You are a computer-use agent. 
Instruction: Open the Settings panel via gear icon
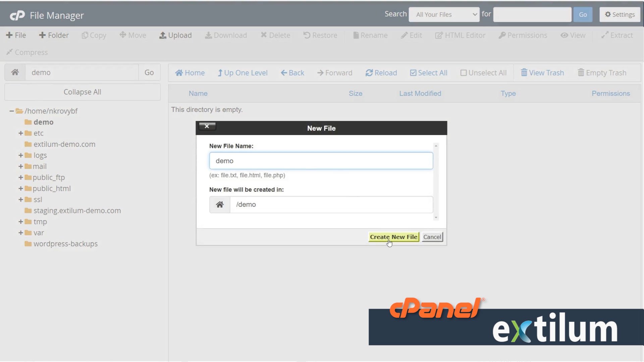pyautogui.click(x=619, y=14)
